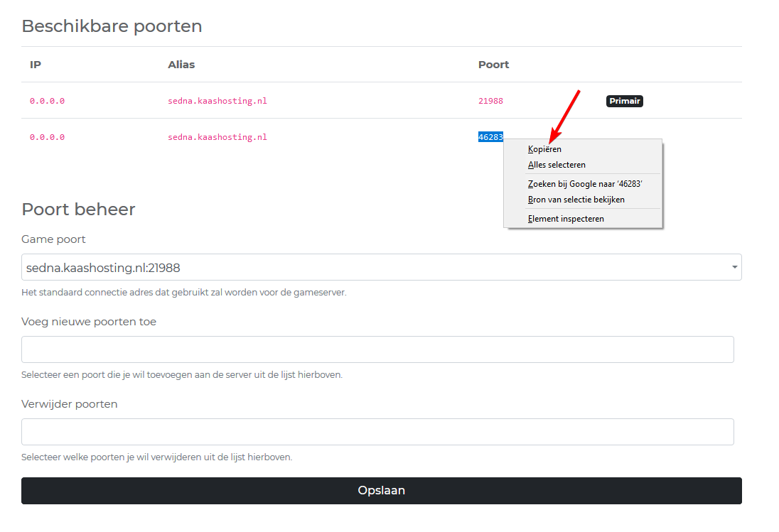
Task: Click the 'Verwijder poorten' selection field
Action: pyautogui.click(x=377, y=432)
